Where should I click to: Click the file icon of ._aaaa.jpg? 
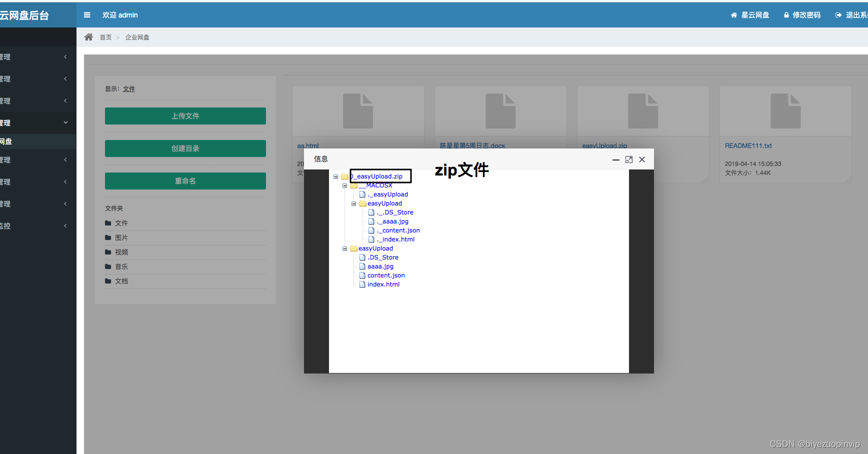[x=371, y=221]
